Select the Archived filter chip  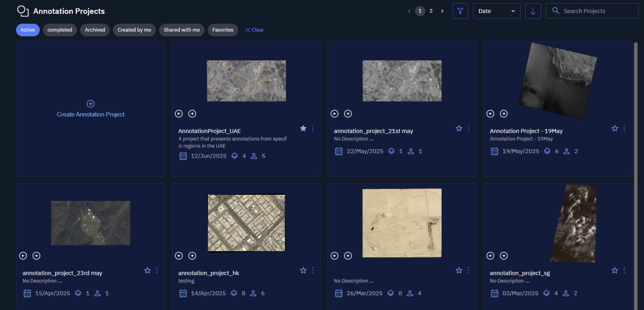(95, 30)
